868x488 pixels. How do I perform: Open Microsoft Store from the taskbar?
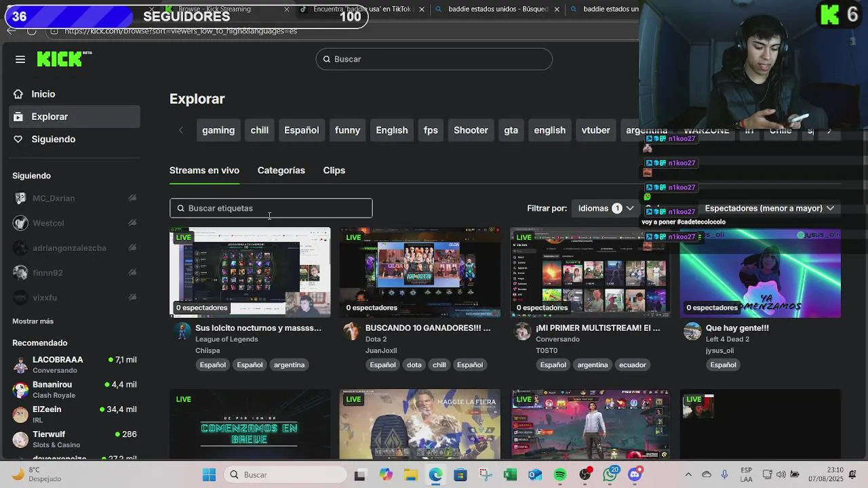[x=460, y=475]
